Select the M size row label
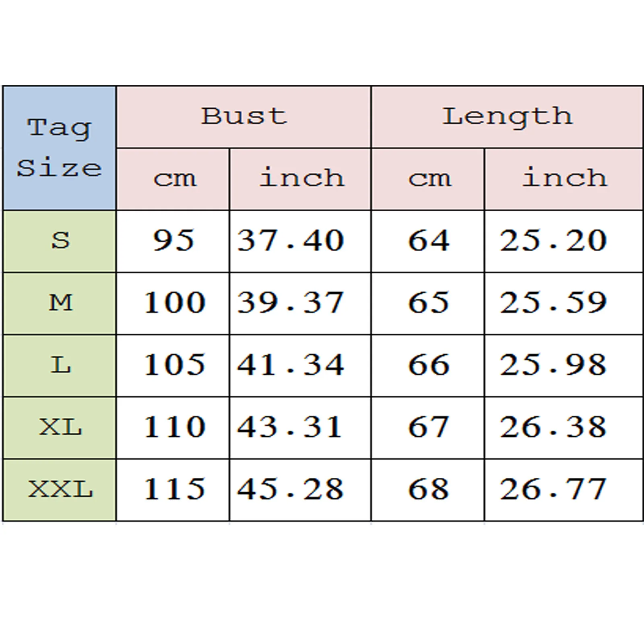 (x=60, y=303)
